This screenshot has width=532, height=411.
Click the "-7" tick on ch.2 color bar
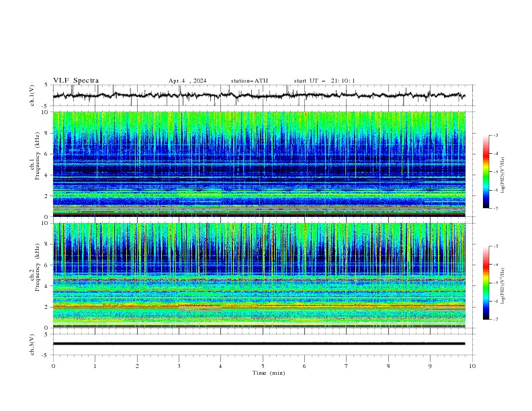(x=495, y=319)
